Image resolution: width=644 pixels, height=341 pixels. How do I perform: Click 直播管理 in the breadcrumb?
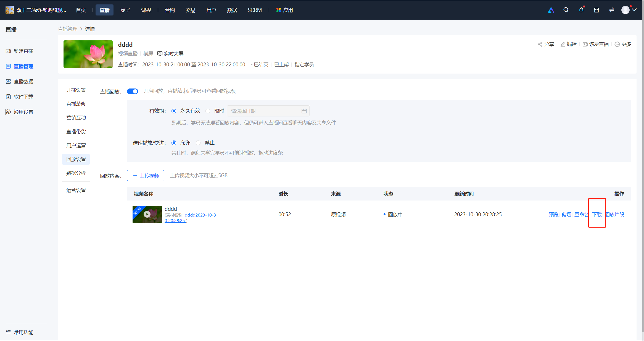[68, 29]
